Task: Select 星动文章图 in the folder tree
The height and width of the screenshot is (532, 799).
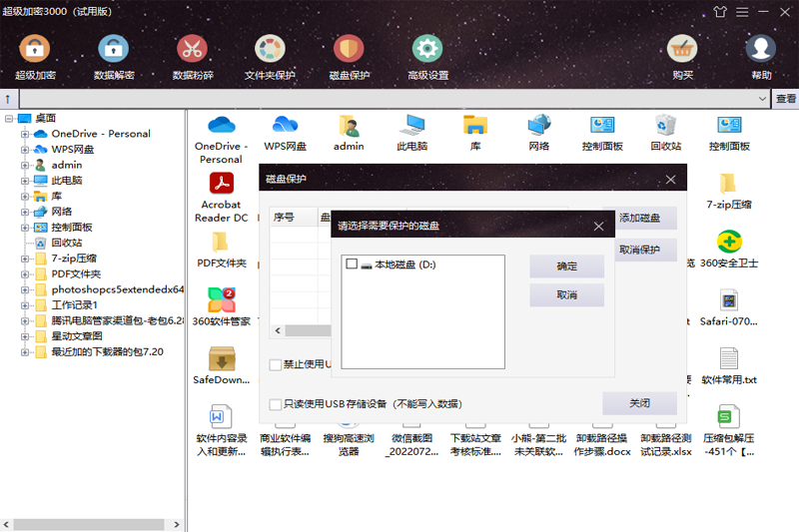Action: [x=77, y=336]
